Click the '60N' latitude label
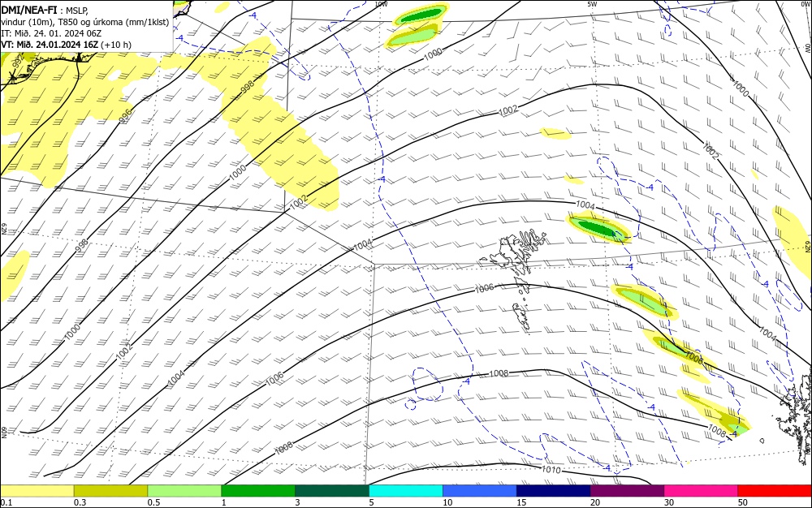Image resolution: width=812 pixels, height=508 pixels. pyautogui.click(x=3, y=433)
